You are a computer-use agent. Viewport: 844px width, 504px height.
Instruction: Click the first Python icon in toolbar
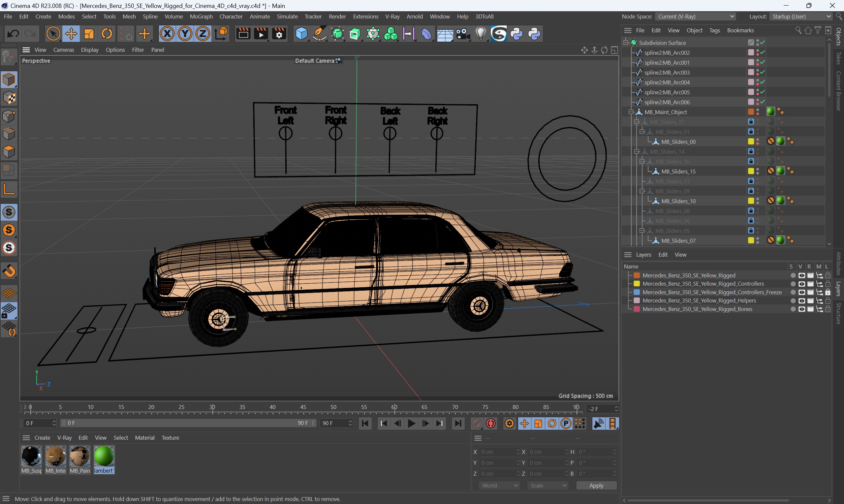516,34
